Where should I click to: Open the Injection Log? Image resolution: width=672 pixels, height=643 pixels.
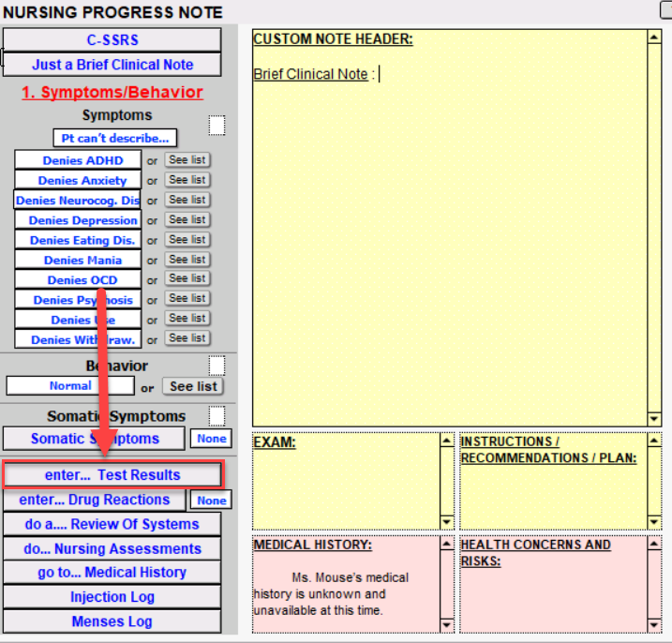[112, 597]
